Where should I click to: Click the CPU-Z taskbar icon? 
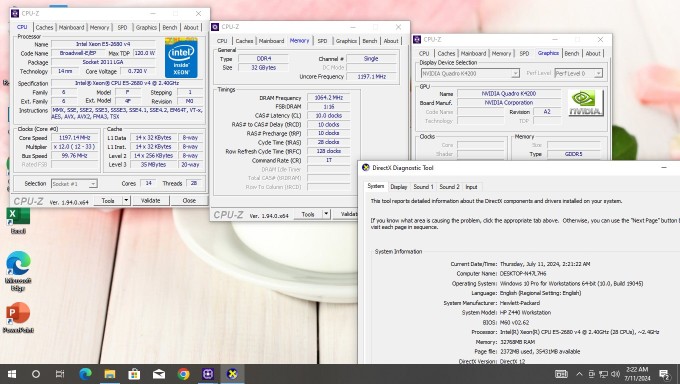pos(208,374)
